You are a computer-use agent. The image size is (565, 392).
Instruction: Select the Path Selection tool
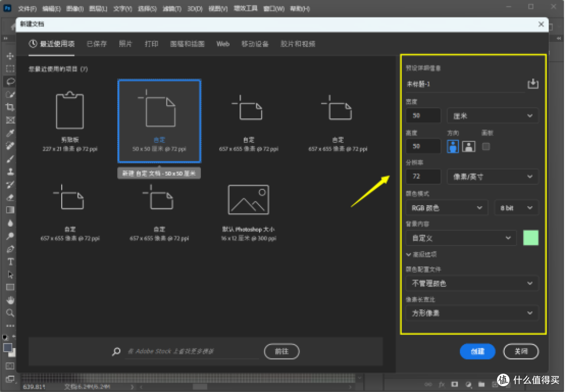tap(10, 275)
